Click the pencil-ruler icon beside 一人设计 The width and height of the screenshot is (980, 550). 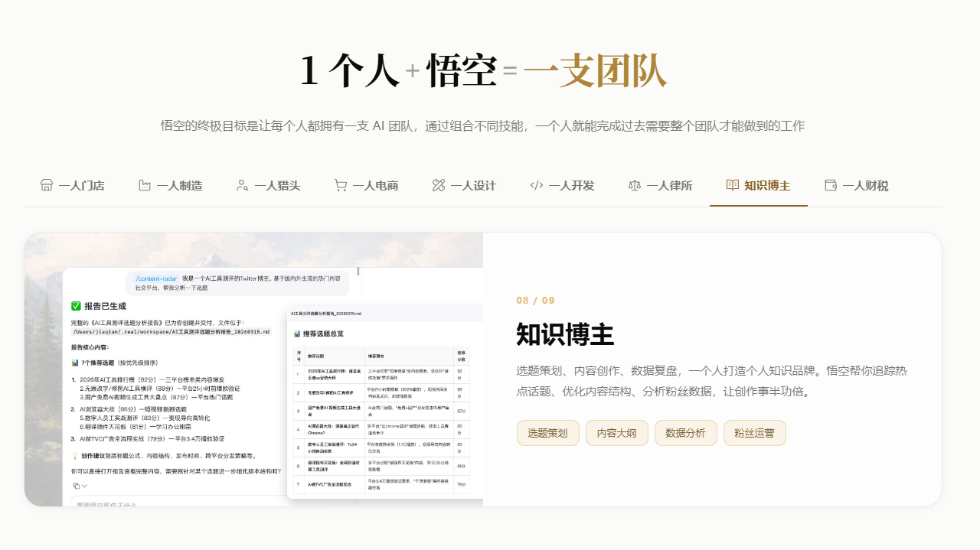coord(439,185)
